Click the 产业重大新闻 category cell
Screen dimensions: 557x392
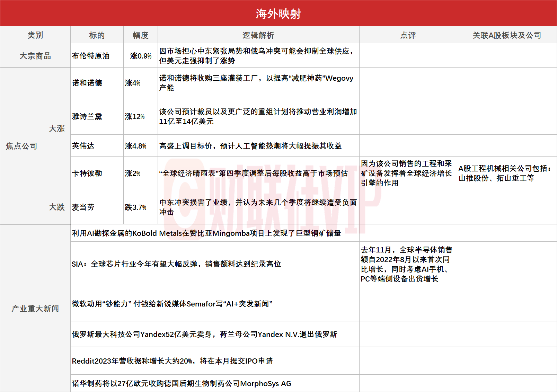click(x=35, y=308)
